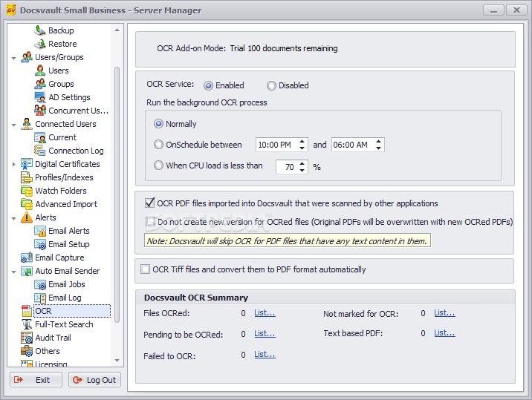Open AD Settings via its icon
The width and height of the screenshot is (532, 400).
(x=40, y=97)
